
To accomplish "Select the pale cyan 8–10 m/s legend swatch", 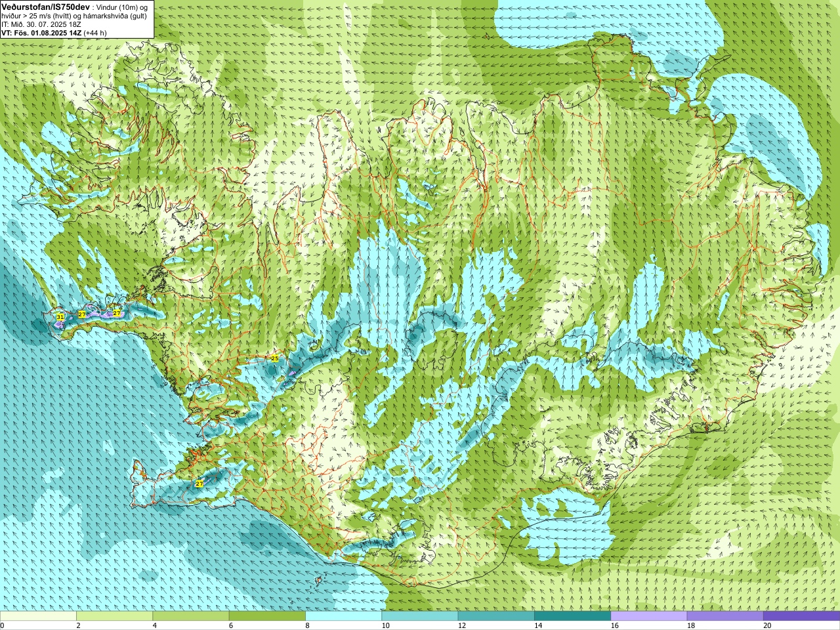I will pos(343,616).
